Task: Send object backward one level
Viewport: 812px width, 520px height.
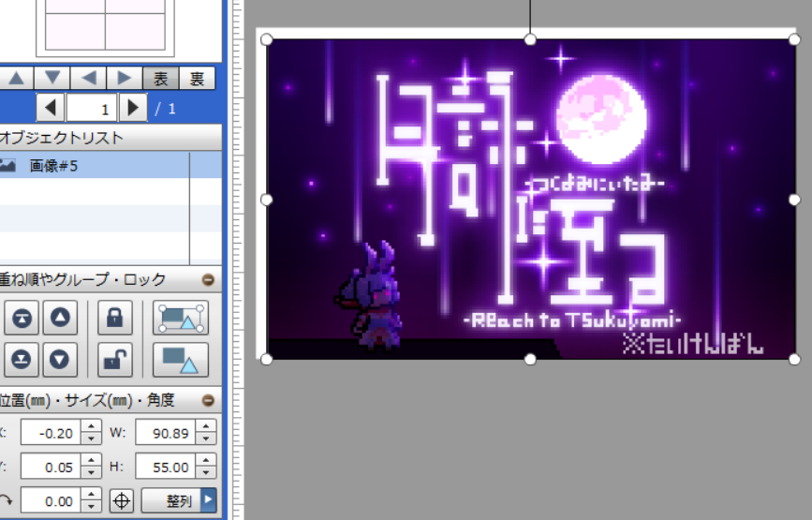Action: click(60, 360)
